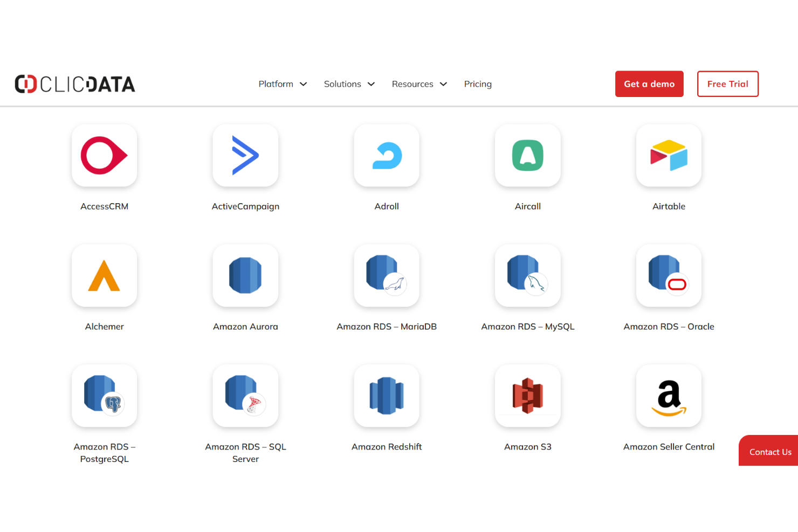Open the Platform navigation item
The height and width of the screenshot is (532, 798).
(x=276, y=84)
